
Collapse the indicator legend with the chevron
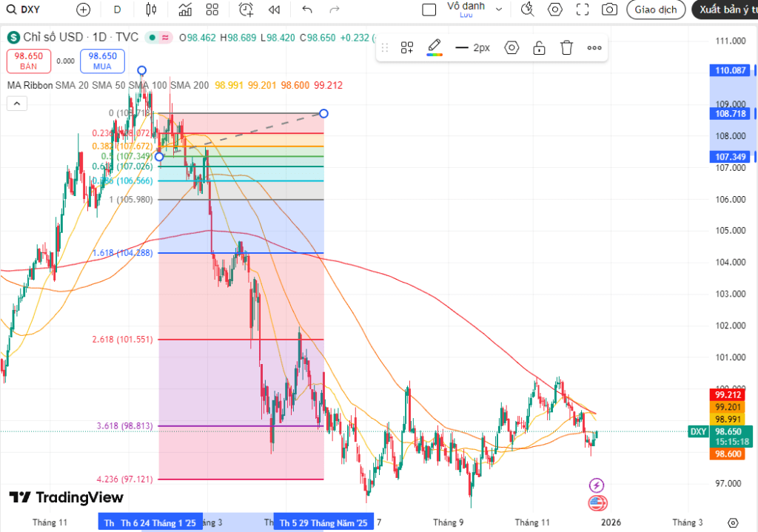pos(15,104)
